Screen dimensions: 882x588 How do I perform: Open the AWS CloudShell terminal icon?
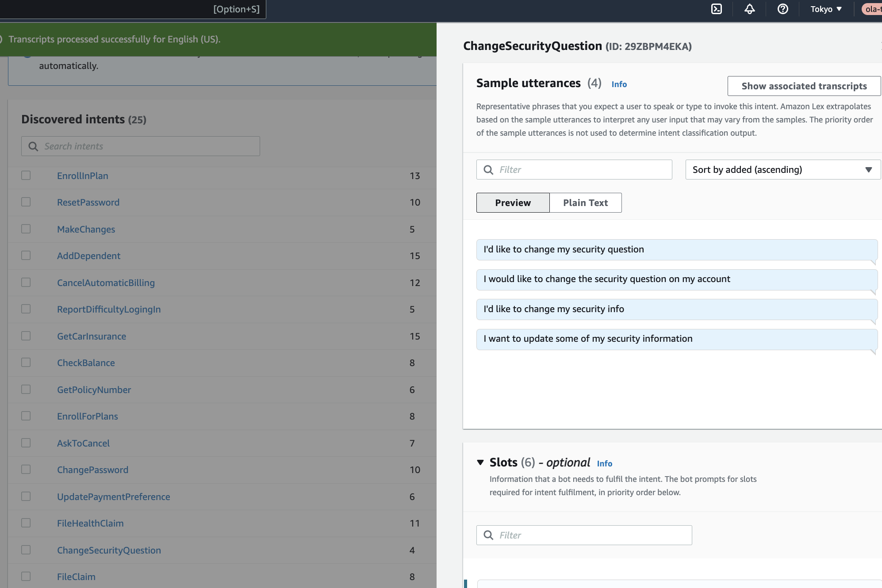point(717,9)
